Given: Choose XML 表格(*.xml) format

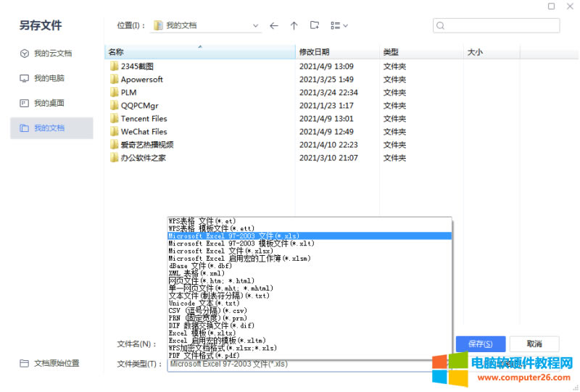Looking at the screenshot, I should coord(310,273).
